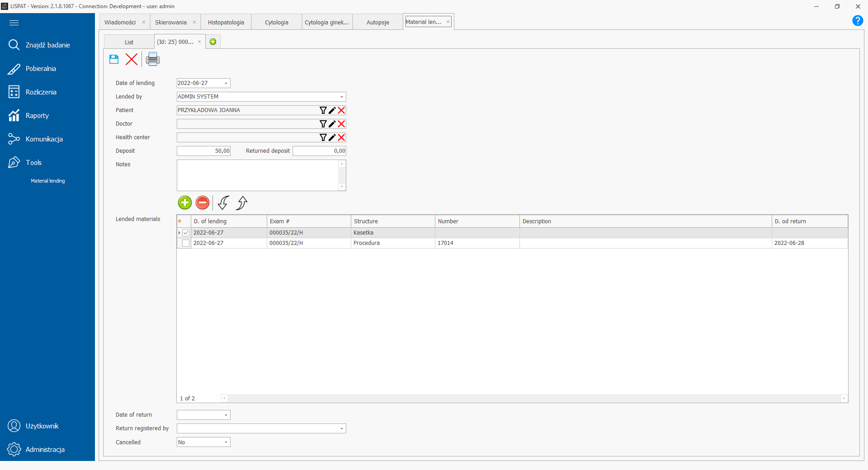Open Raporty in the sidebar

pyautogui.click(x=37, y=116)
